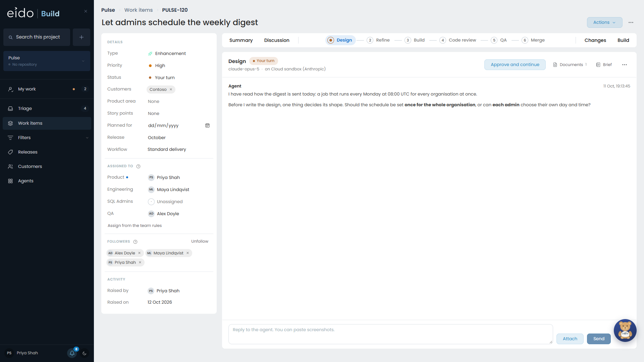Remove Priya Shah from followers
644x362 pixels.
[x=140, y=262]
